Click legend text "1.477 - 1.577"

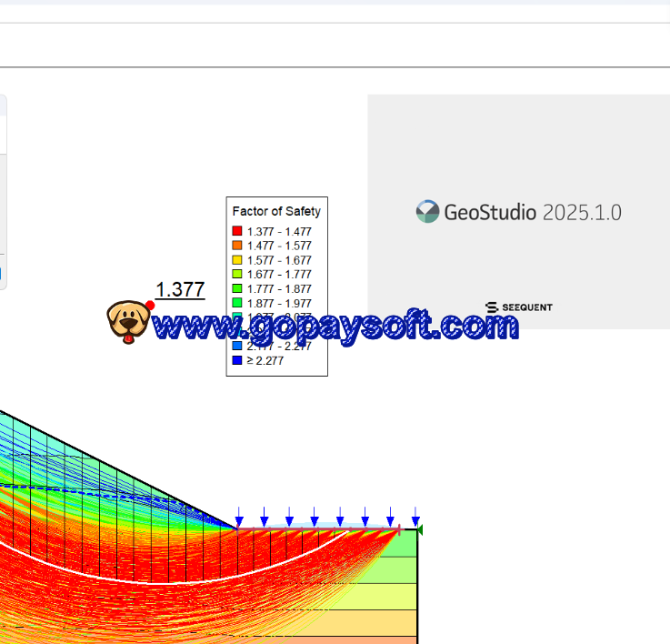click(279, 246)
